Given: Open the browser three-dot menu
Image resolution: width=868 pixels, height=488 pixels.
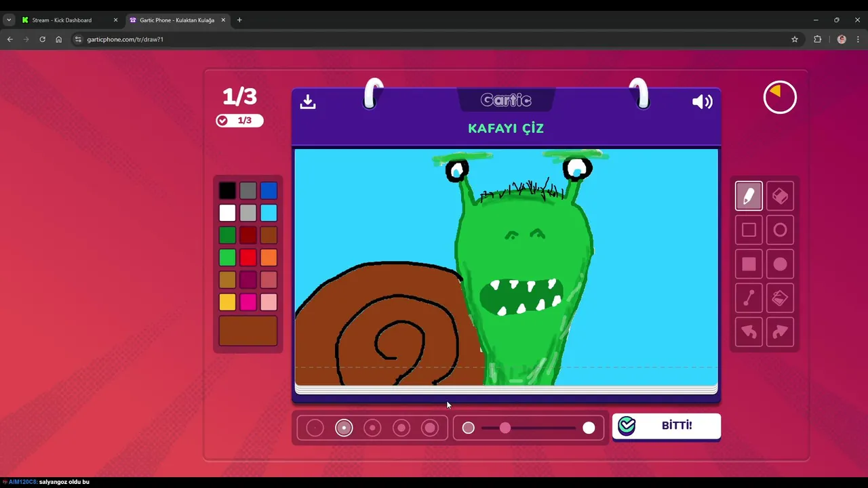Looking at the screenshot, I should (x=858, y=39).
